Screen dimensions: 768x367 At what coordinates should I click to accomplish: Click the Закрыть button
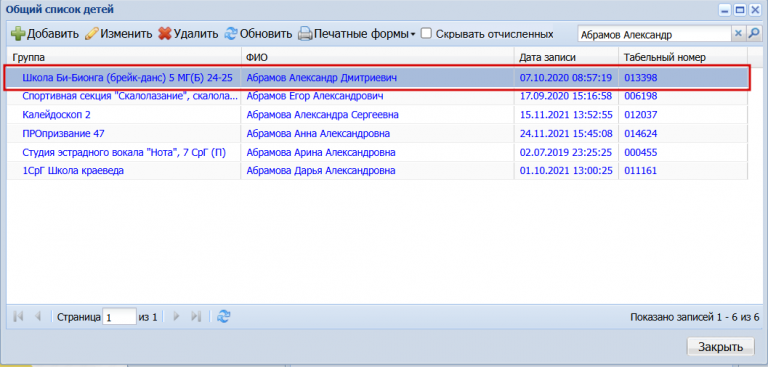pyautogui.click(x=720, y=347)
